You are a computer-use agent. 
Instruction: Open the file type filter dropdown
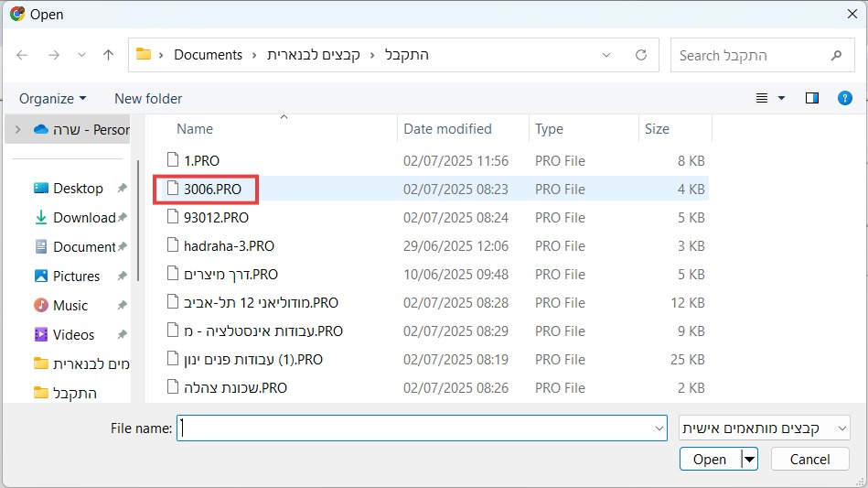click(x=765, y=428)
